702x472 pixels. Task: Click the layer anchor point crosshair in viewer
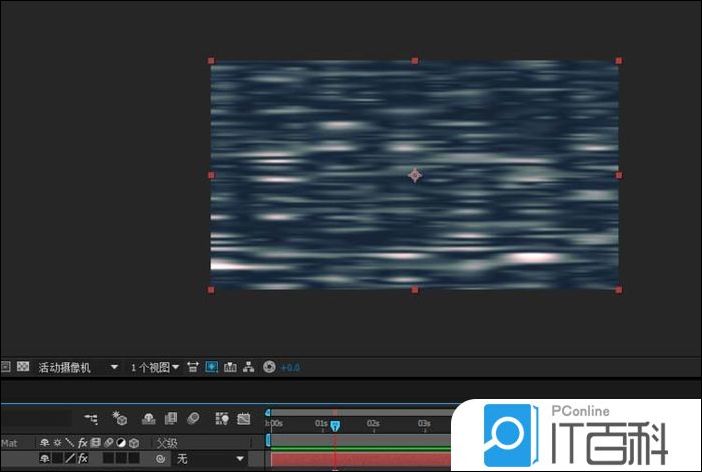tap(415, 175)
